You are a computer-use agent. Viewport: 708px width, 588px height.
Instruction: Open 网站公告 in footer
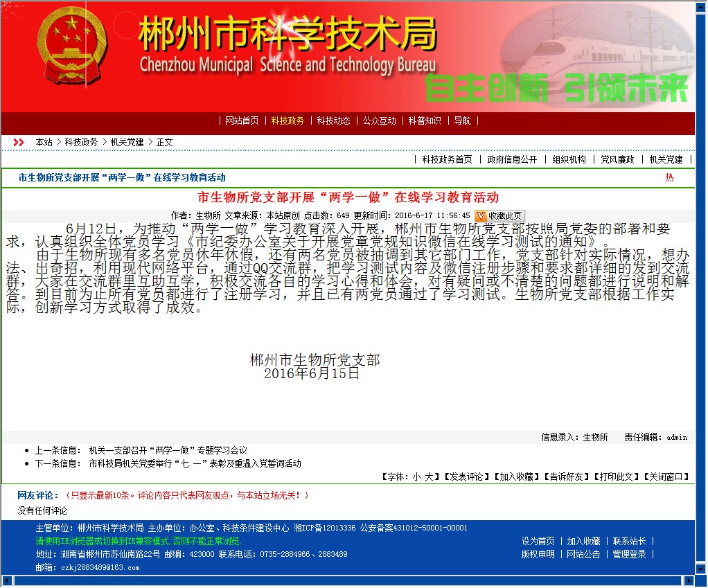583,554
